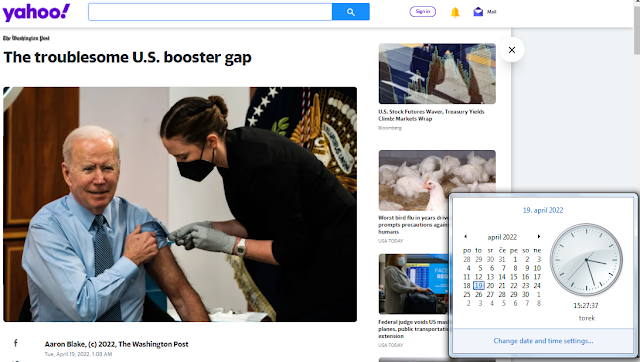
Task: Click the 19. april 2022 date link
Action: 543,210
